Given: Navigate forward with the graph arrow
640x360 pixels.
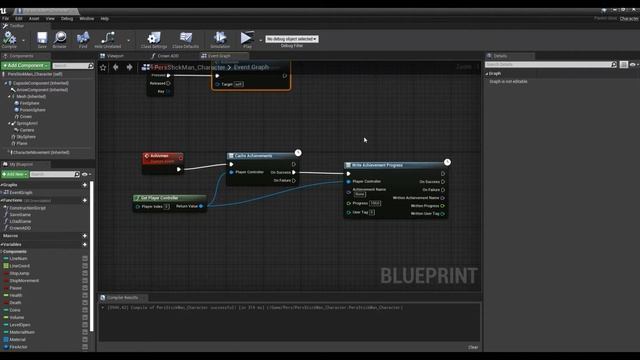Looking at the screenshot, I should click(x=129, y=67).
